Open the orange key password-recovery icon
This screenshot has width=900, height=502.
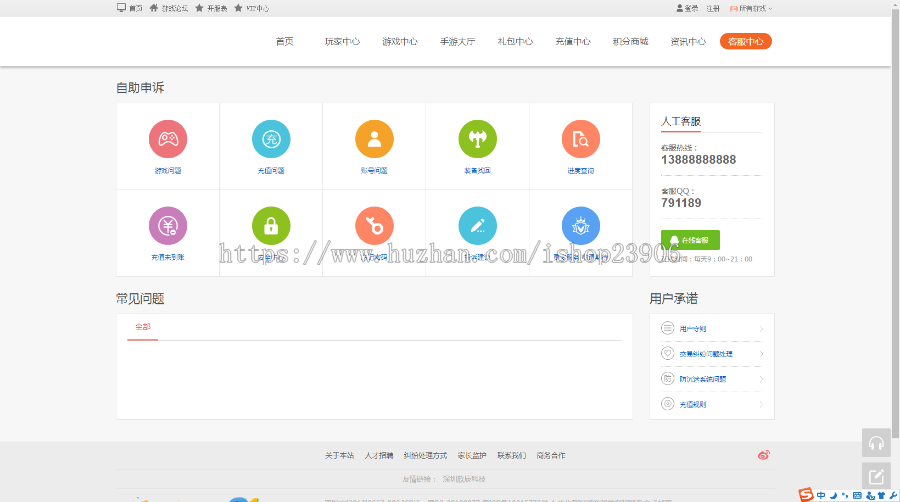tap(374, 225)
